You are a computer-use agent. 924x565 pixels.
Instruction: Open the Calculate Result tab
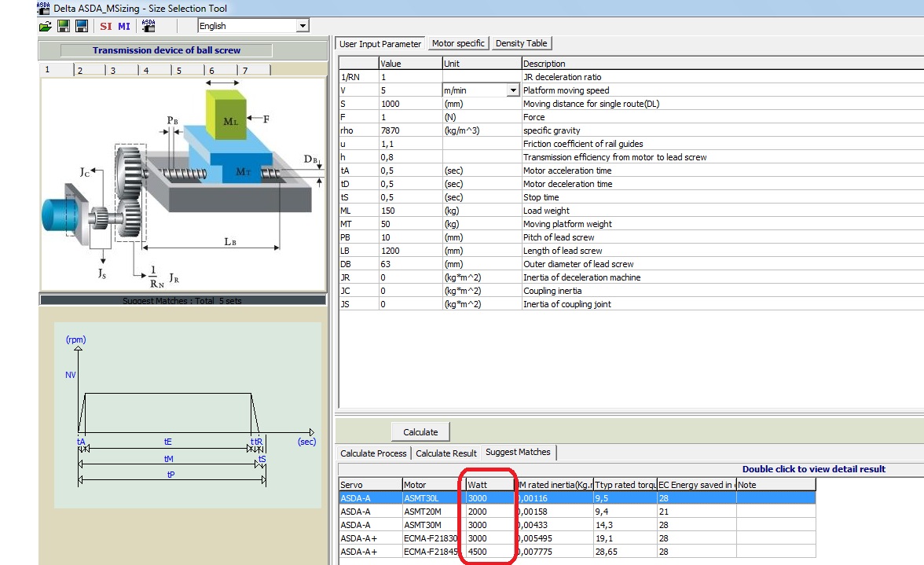(446, 453)
